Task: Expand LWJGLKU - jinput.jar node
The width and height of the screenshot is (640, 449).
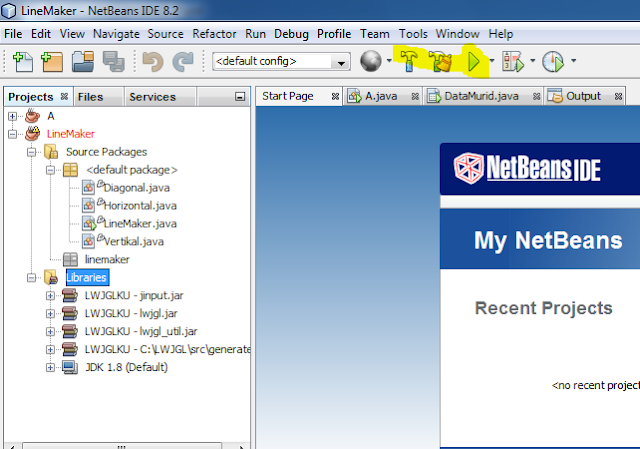Action: [50, 296]
